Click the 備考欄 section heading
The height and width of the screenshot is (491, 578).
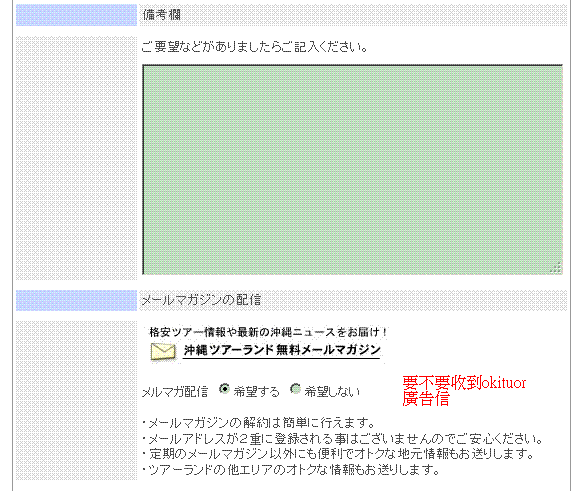[x=161, y=15]
